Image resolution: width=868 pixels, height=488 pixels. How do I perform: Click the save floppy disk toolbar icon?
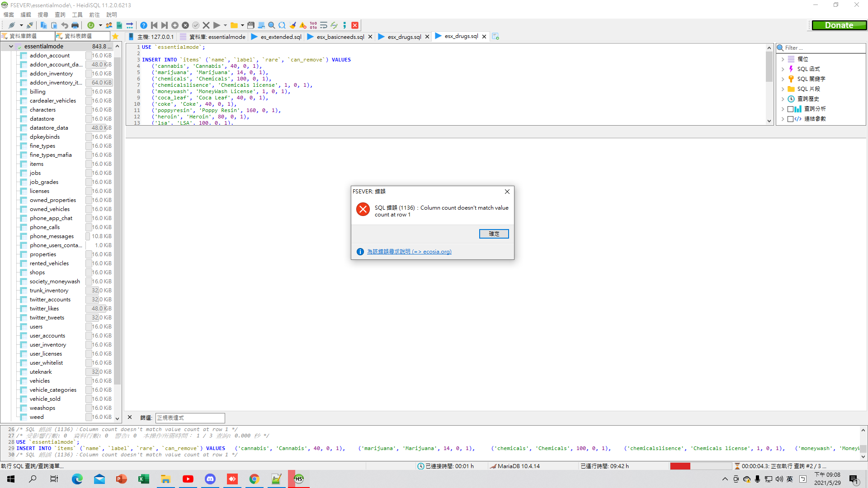(x=251, y=25)
